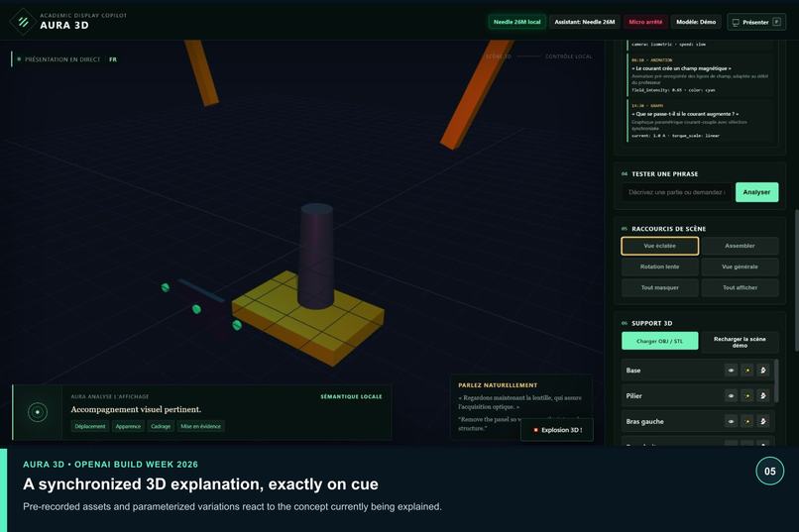This screenshot has width=799, height=532.
Task: Click the highlight sparkle icon for Base
Action: point(747,371)
